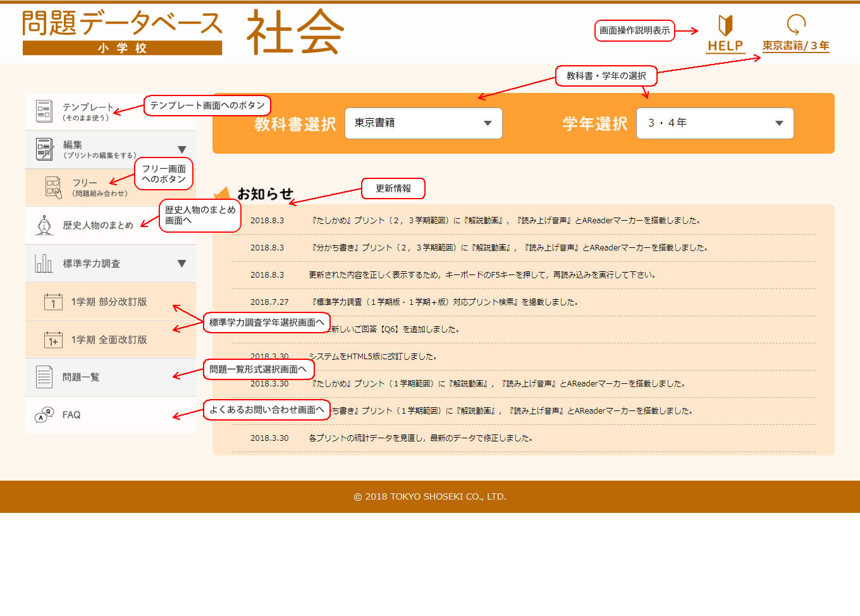860x616 pixels.
Task: Collapse the 編集 menu triangle
Action: (181, 150)
